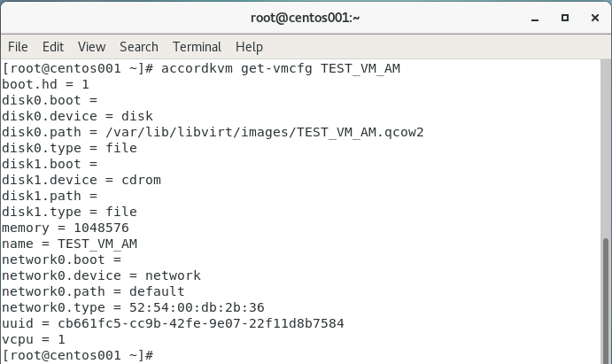Click the root@centos001 window title bar

(x=306, y=17)
